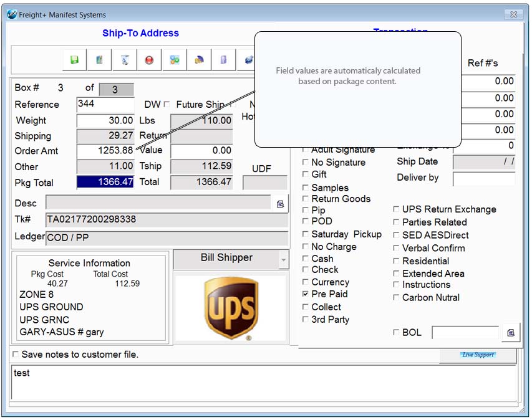This screenshot has height=420, width=532.
Task: Click the red stop icon in the toolbar
Action: point(150,60)
